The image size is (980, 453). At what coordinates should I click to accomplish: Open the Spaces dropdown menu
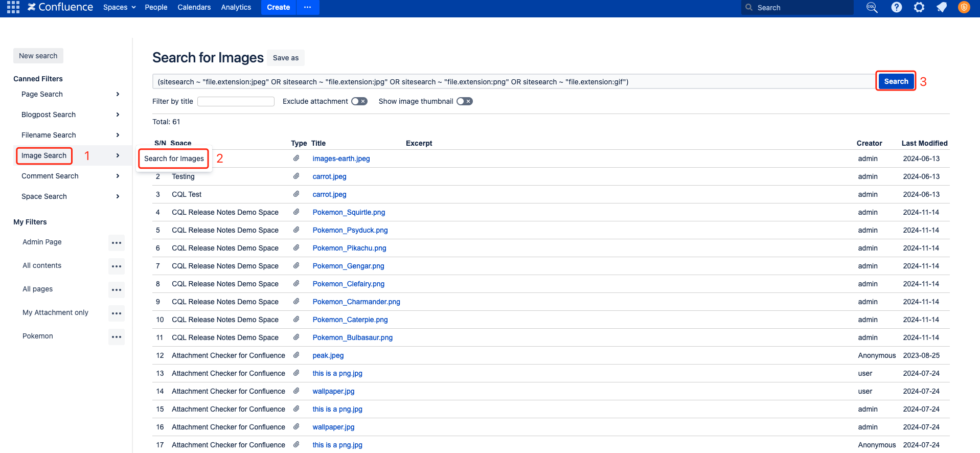[x=119, y=7]
